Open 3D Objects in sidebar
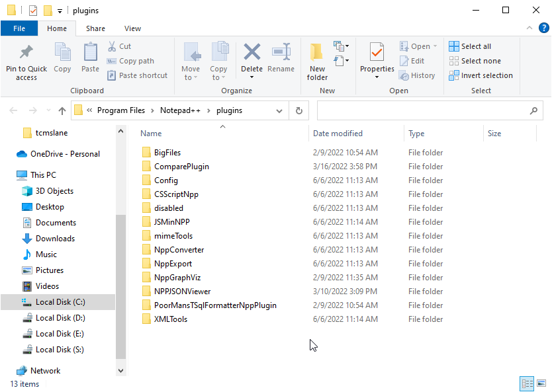 (54, 191)
